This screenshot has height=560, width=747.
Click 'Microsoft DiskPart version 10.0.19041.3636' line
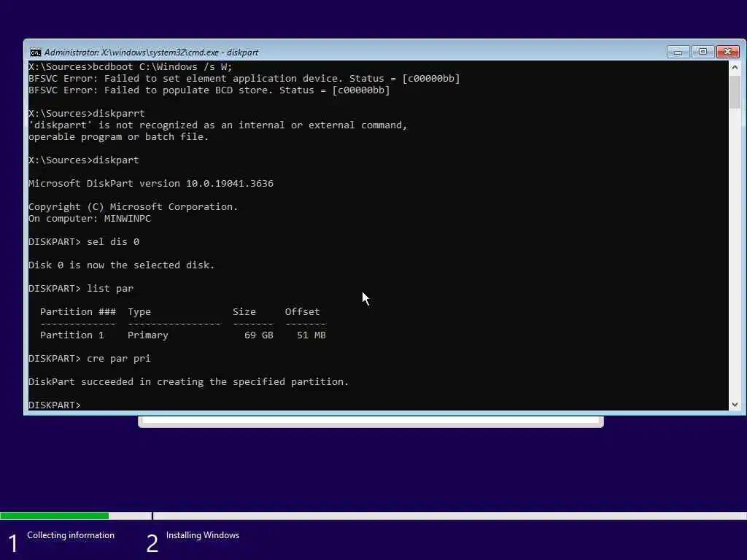point(151,183)
